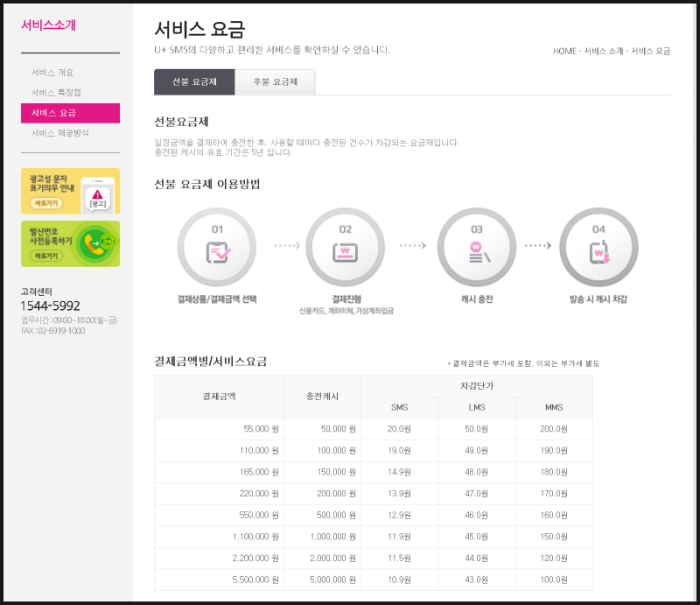Click green phone icon in 발신번호 banner

96,243
